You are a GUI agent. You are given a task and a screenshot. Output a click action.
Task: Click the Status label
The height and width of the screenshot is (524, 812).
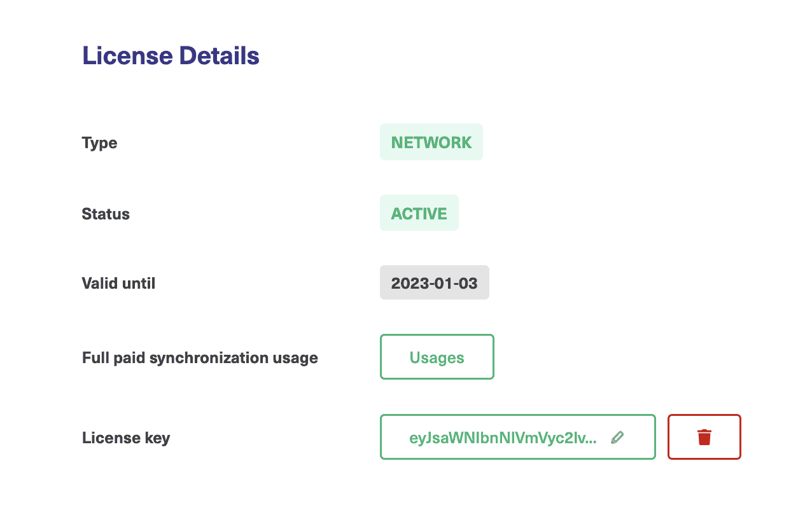click(x=106, y=214)
